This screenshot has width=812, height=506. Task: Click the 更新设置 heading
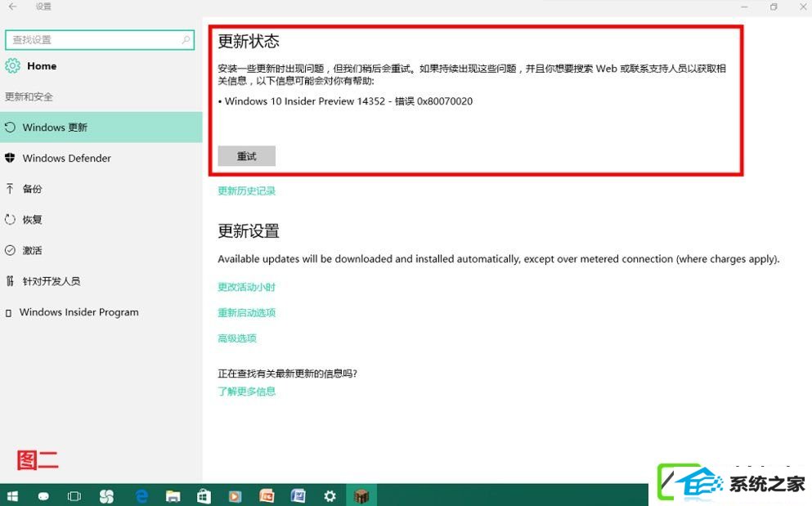(x=249, y=231)
